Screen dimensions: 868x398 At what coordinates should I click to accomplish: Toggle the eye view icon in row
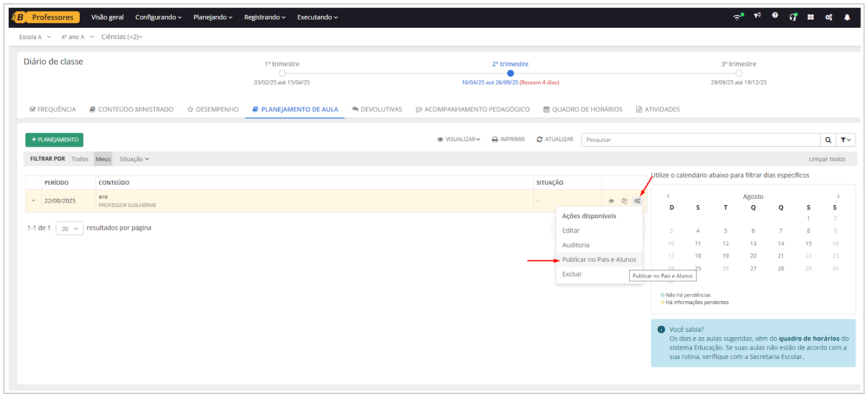tap(611, 201)
